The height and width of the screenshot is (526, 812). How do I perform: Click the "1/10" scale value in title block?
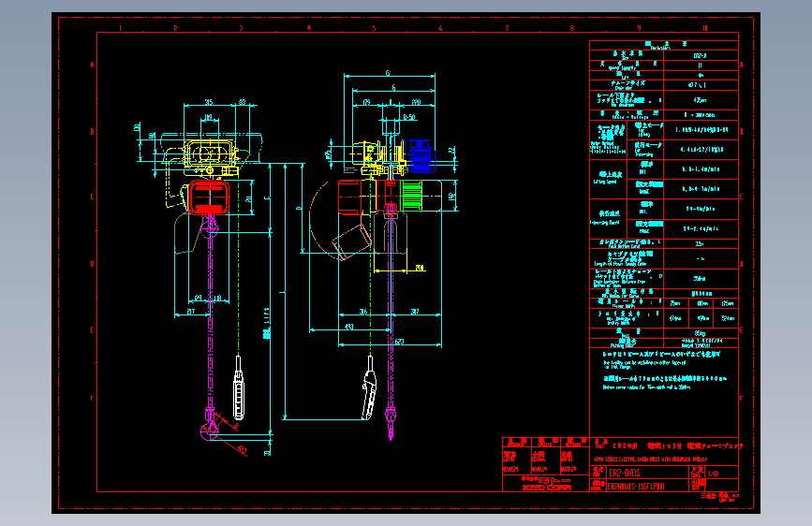pyautogui.click(x=714, y=474)
